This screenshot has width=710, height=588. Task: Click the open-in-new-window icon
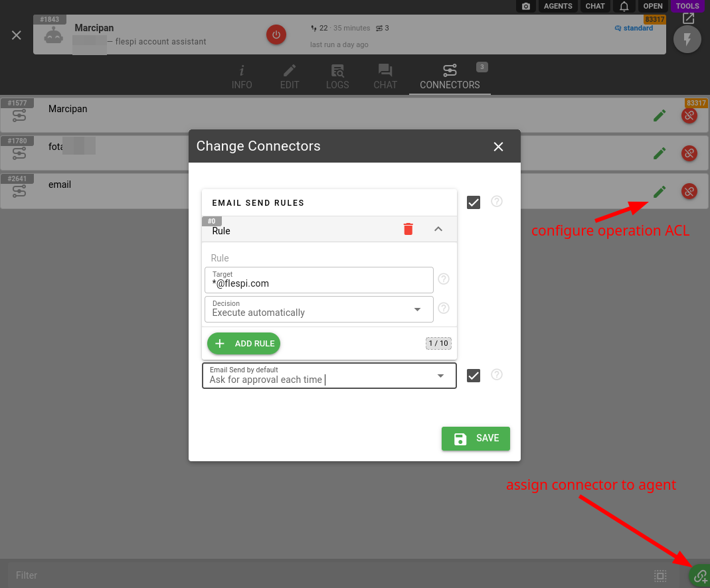click(688, 19)
